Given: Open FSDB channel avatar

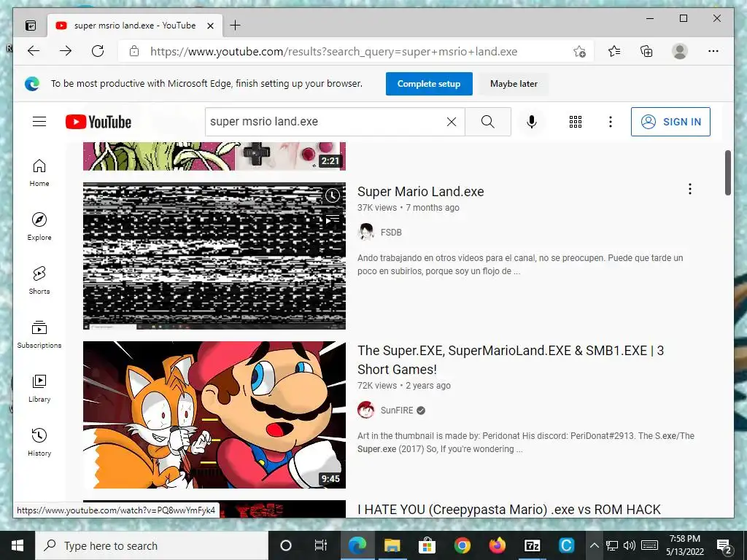Looking at the screenshot, I should (x=366, y=233).
